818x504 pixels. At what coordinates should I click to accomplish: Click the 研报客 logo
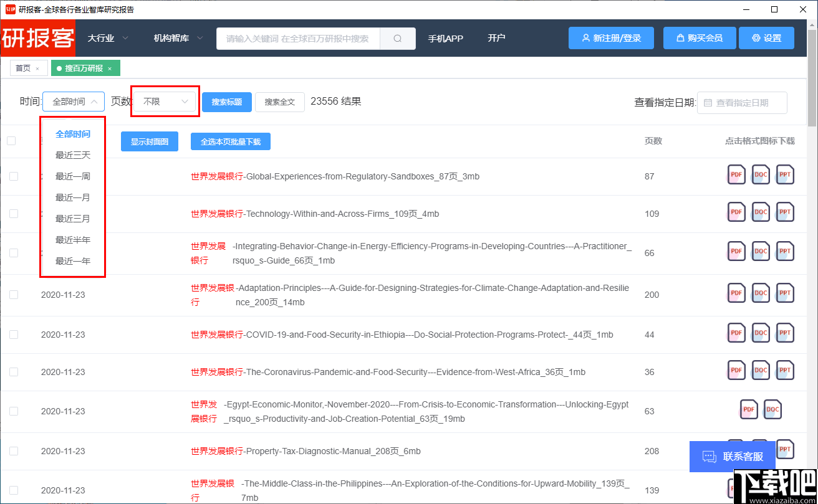[x=38, y=38]
